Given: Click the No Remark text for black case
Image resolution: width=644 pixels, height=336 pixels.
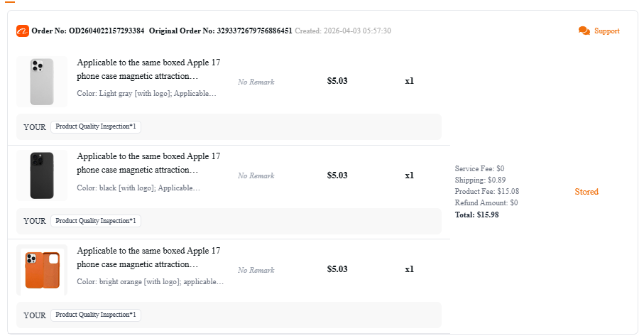Looking at the screenshot, I should point(256,175).
